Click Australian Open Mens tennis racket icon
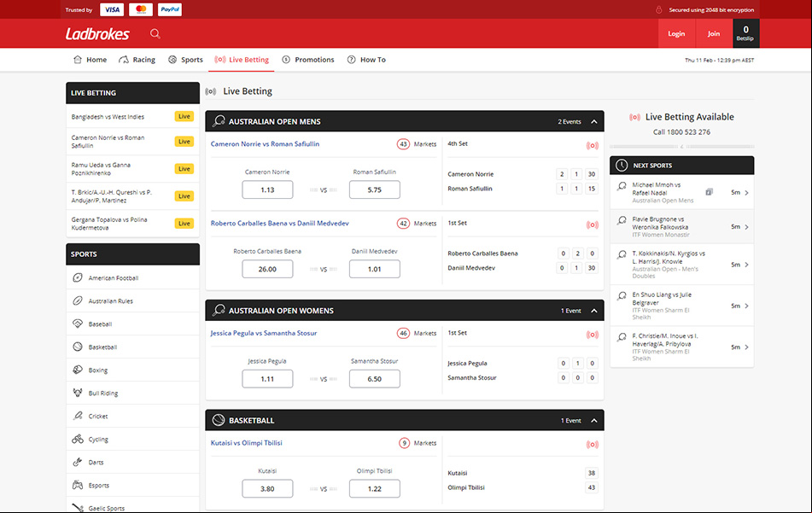This screenshot has width=812, height=513. point(219,121)
